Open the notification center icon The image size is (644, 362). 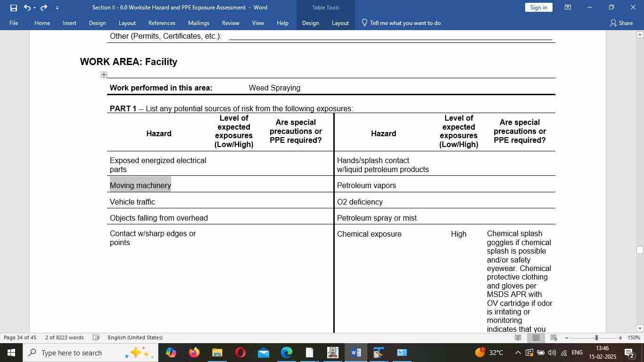coord(629,353)
